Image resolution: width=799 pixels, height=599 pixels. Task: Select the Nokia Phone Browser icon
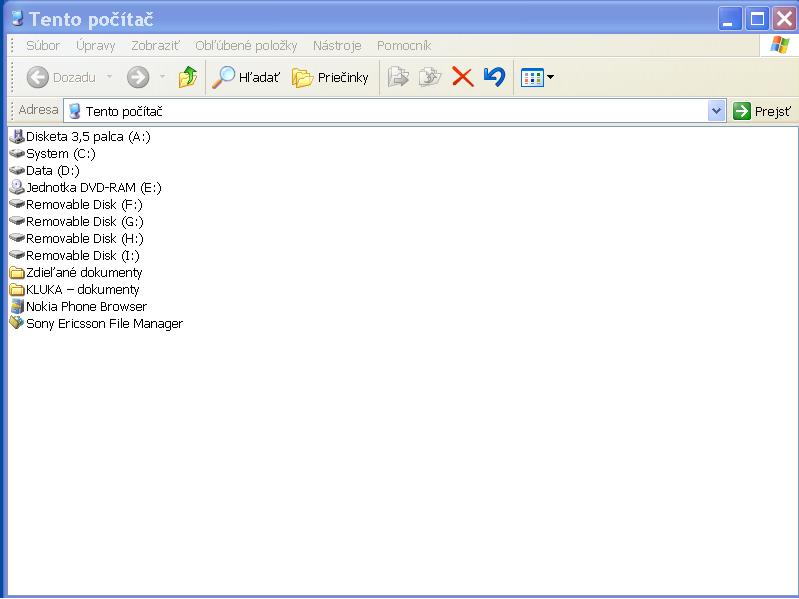[17, 306]
